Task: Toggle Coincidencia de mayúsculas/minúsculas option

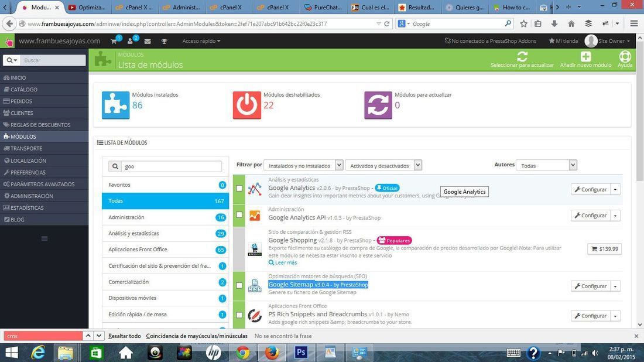Action: (x=197, y=336)
